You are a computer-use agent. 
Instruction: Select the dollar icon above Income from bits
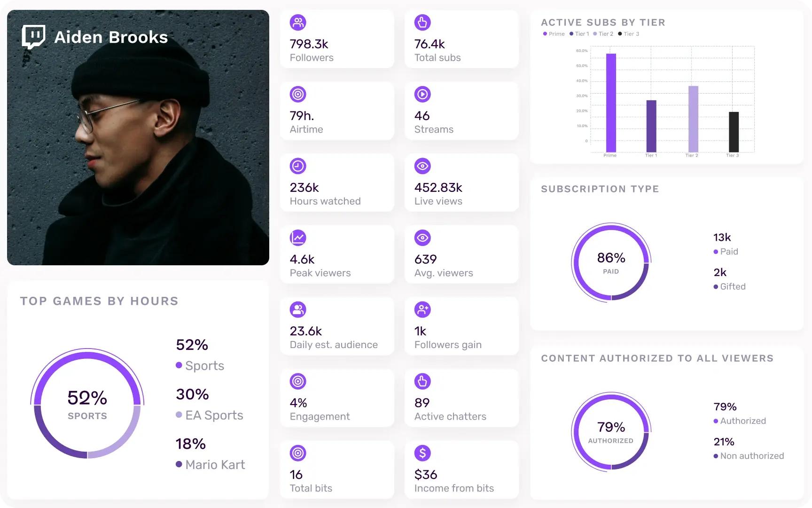click(x=422, y=453)
